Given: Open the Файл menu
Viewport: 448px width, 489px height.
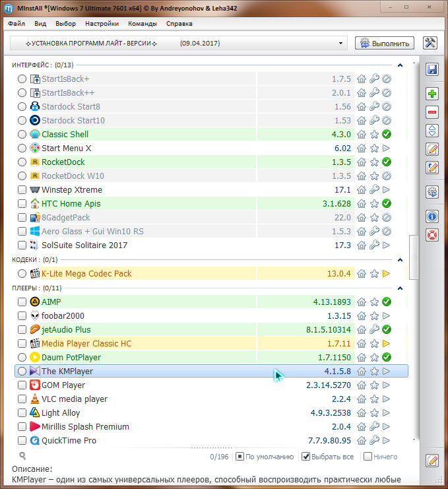Looking at the screenshot, I should pyautogui.click(x=16, y=24).
